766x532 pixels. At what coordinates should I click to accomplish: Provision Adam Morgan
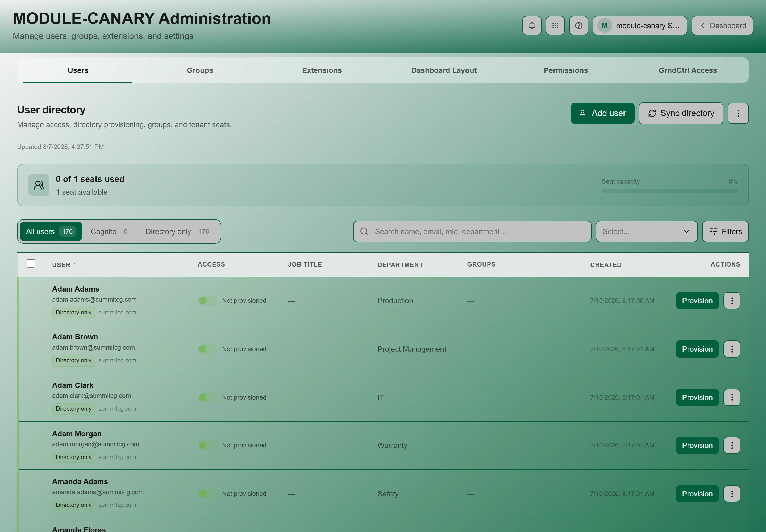pyautogui.click(x=697, y=445)
